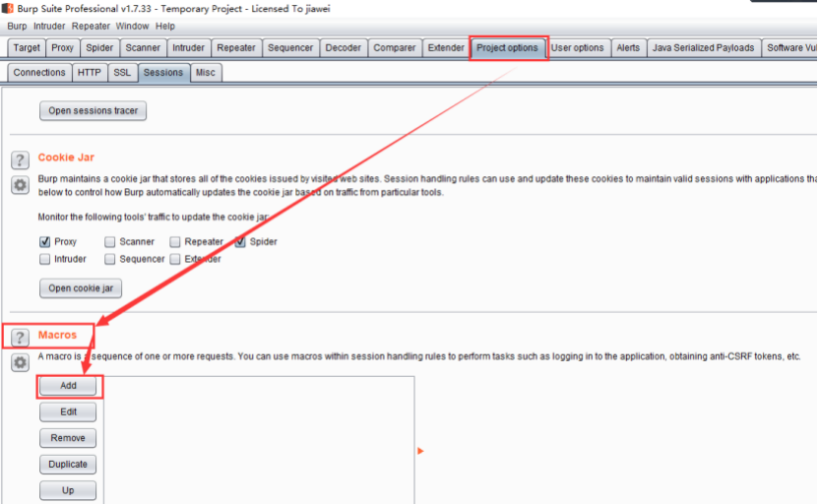The height and width of the screenshot is (504, 819).
Task: Open the Java Serialized Payloads tab
Action: click(703, 47)
